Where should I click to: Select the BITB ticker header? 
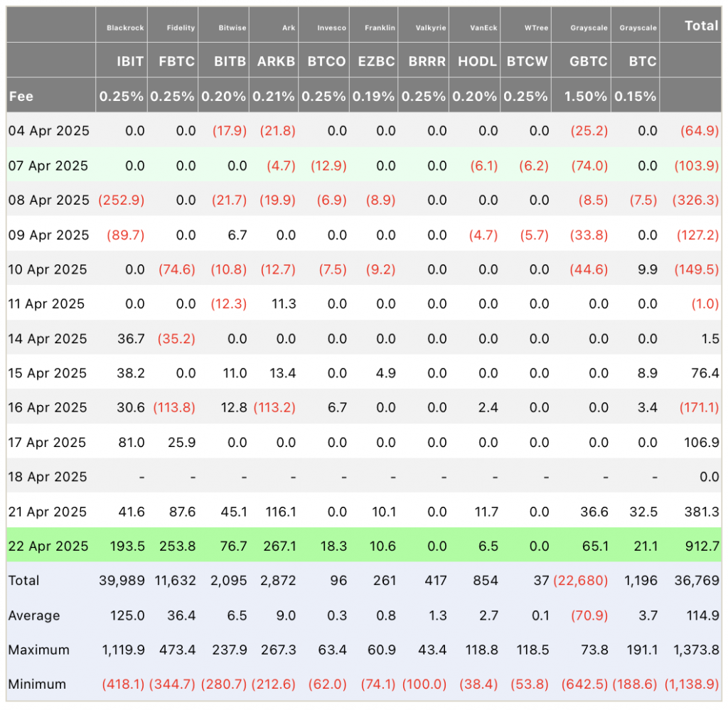230,61
